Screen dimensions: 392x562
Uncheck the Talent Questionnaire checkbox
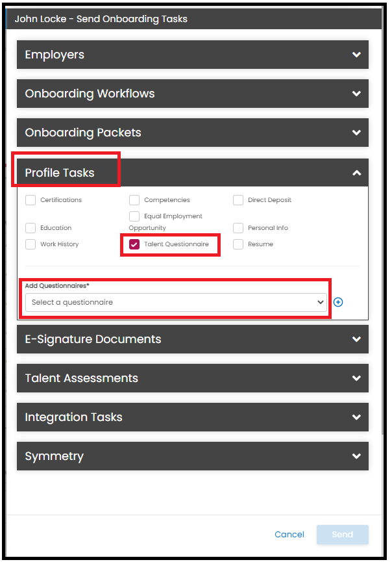134,244
